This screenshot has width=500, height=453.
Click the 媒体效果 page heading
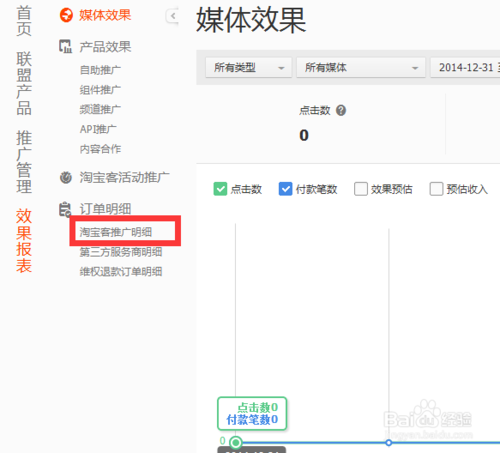(x=251, y=20)
